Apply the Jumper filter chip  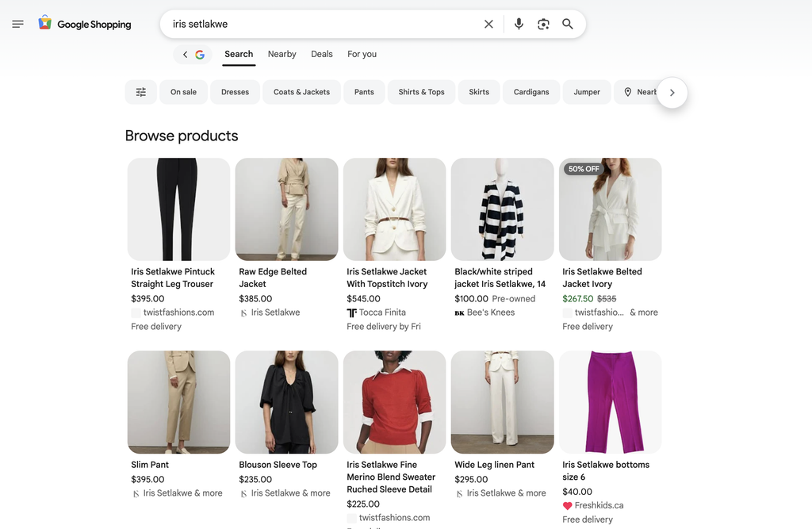click(587, 92)
